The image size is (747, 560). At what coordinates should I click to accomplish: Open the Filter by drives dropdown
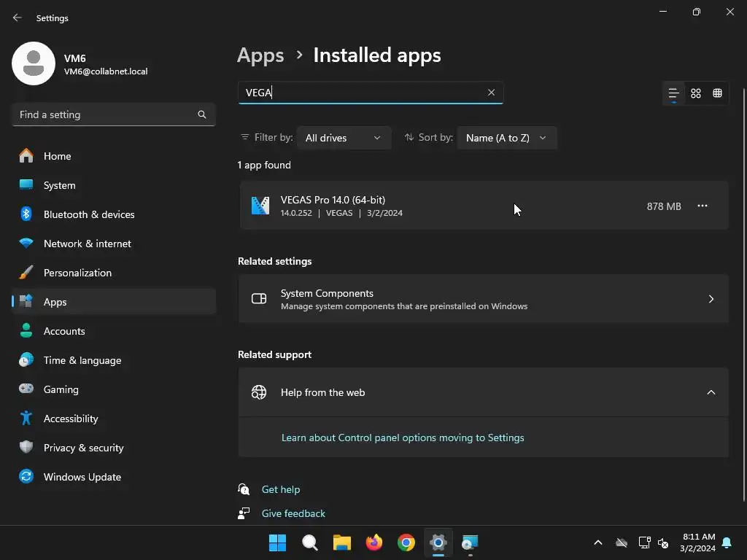344,138
